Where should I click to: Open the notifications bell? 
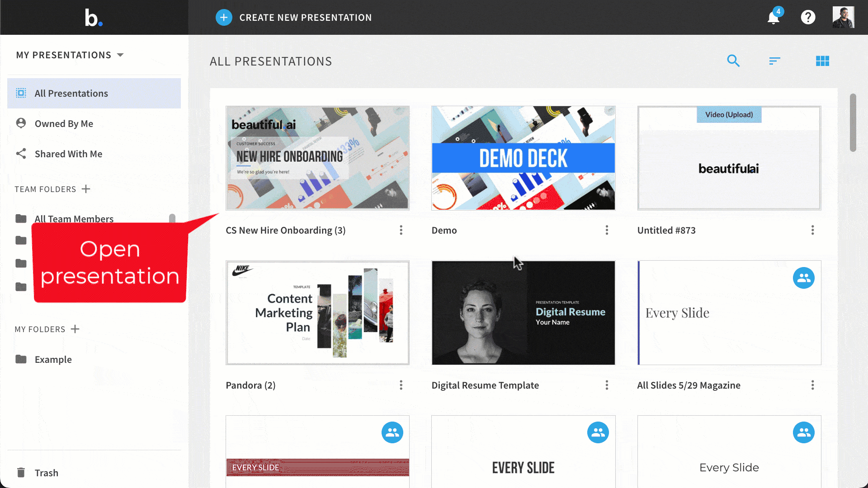(x=774, y=18)
